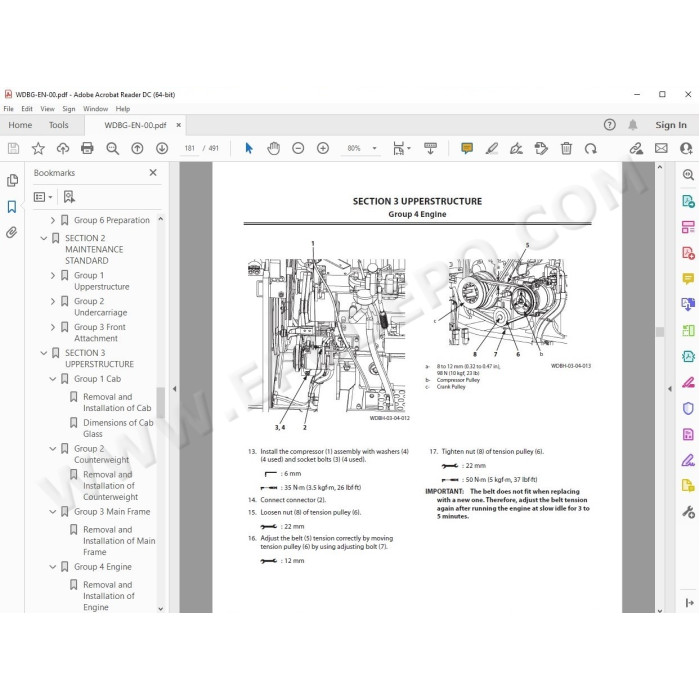Open Dimensions of Cab Glass bookmark
700x700 pixels.
tap(118, 428)
